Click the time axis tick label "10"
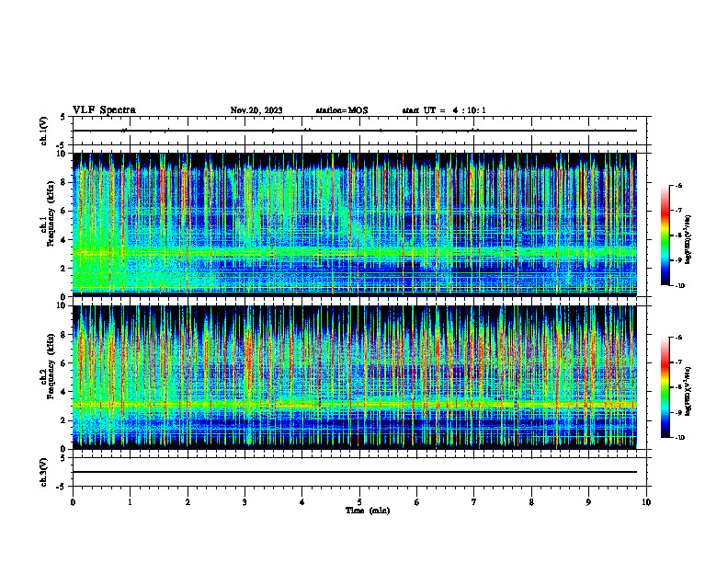 click(646, 502)
